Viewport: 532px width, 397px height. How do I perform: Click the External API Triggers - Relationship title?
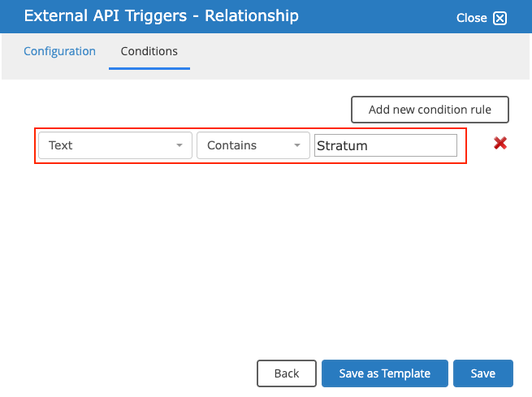coord(161,16)
